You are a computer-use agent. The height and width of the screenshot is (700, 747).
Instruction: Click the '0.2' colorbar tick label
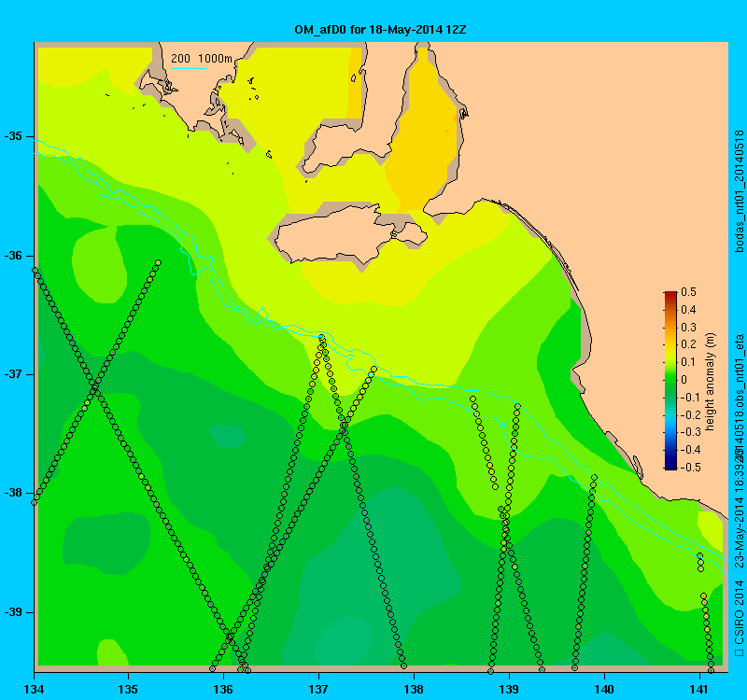coord(688,344)
